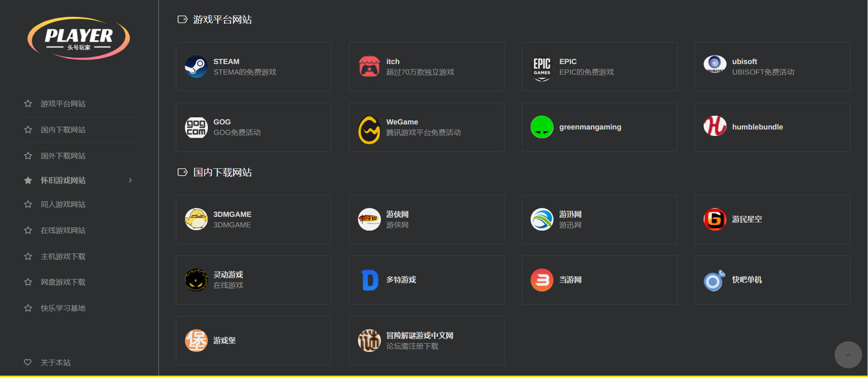Click the 论坛需注册下载 description
The width and height of the screenshot is (868, 377).
click(x=412, y=346)
